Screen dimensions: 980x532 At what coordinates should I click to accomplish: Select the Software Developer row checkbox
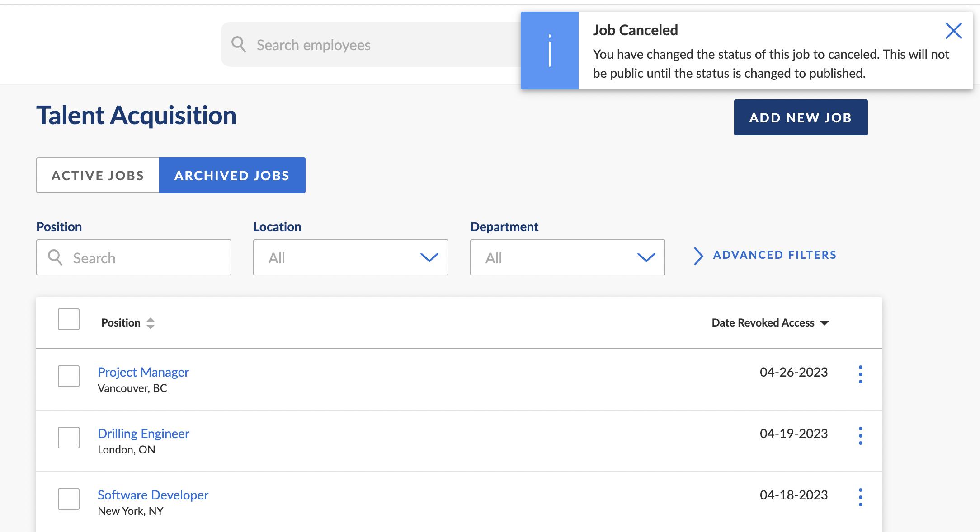click(x=69, y=499)
